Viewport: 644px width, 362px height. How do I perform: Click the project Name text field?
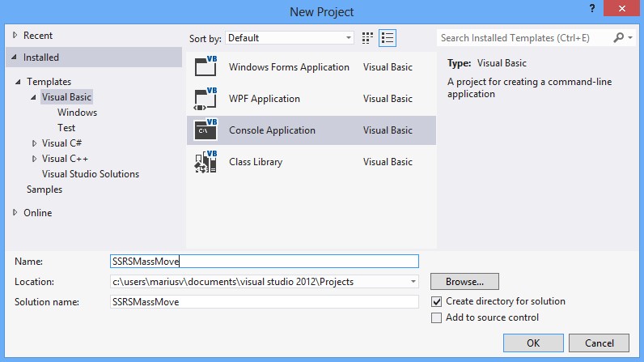(264, 261)
